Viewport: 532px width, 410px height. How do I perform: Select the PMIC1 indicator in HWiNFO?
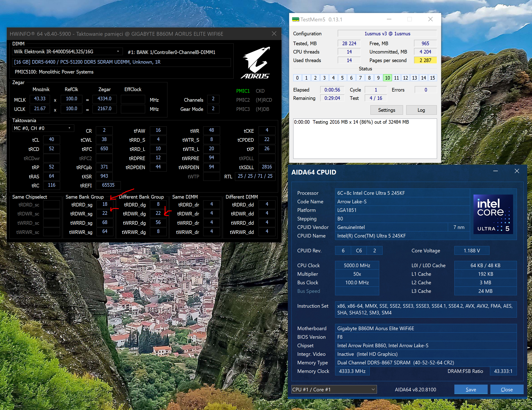point(243,91)
